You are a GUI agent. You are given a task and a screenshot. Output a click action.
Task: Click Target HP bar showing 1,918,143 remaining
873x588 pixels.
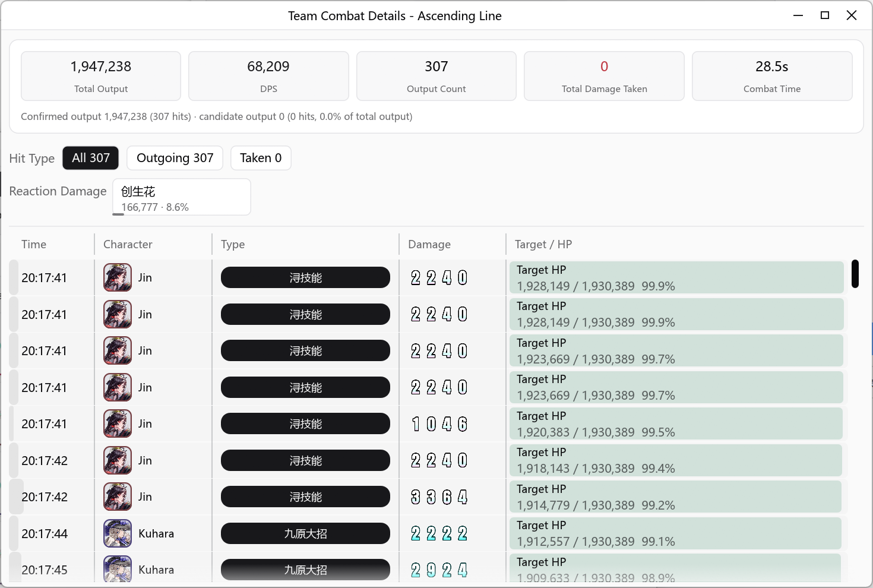(x=676, y=460)
